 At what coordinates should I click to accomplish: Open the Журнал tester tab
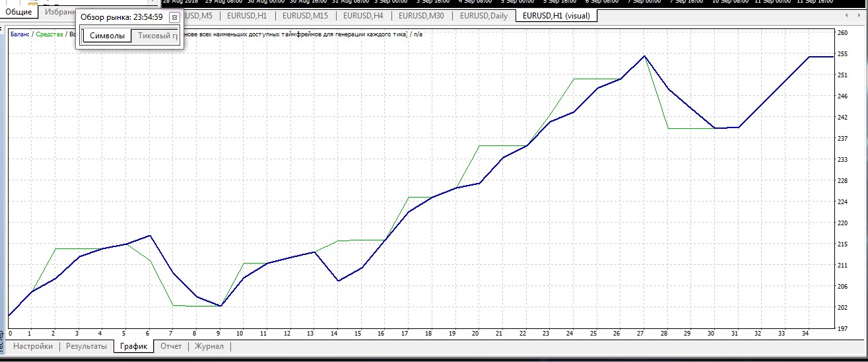pyautogui.click(x=210, y=346)
